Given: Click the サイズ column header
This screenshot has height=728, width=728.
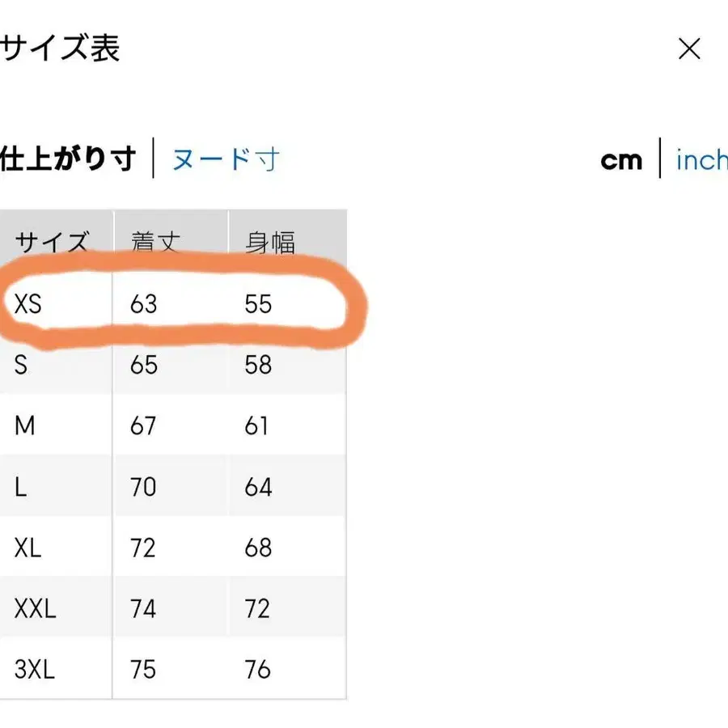Looking at the screenshot, I should (x=51, y=239).
